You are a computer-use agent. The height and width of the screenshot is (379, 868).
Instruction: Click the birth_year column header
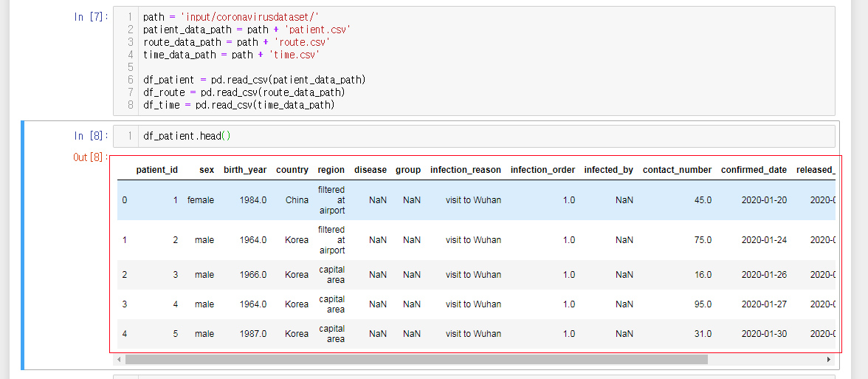tap(245, 170)
